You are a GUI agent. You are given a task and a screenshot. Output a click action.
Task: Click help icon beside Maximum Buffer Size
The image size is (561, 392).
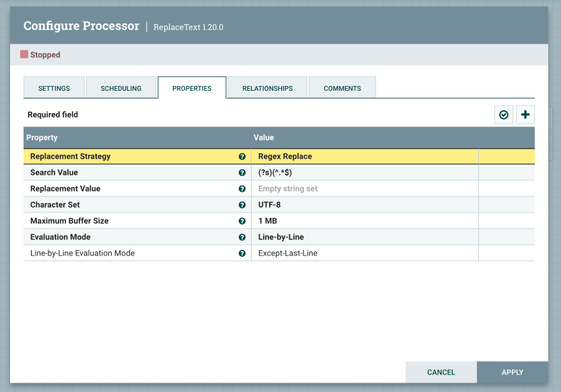[242, 221]
